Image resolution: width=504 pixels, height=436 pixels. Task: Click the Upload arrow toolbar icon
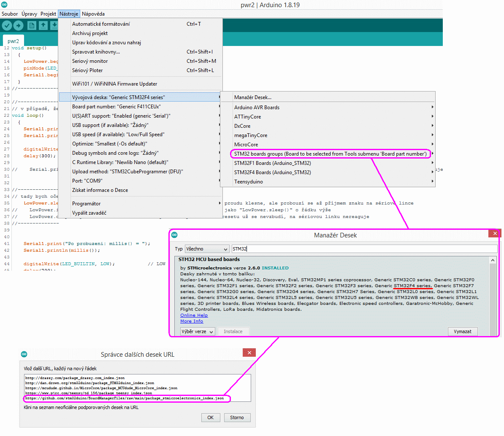(x=18, y=26)
